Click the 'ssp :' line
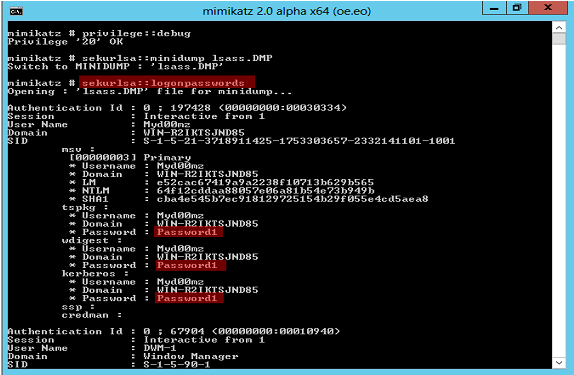The height and width of the screenshot is (375, 574). [x=78, y=307]
